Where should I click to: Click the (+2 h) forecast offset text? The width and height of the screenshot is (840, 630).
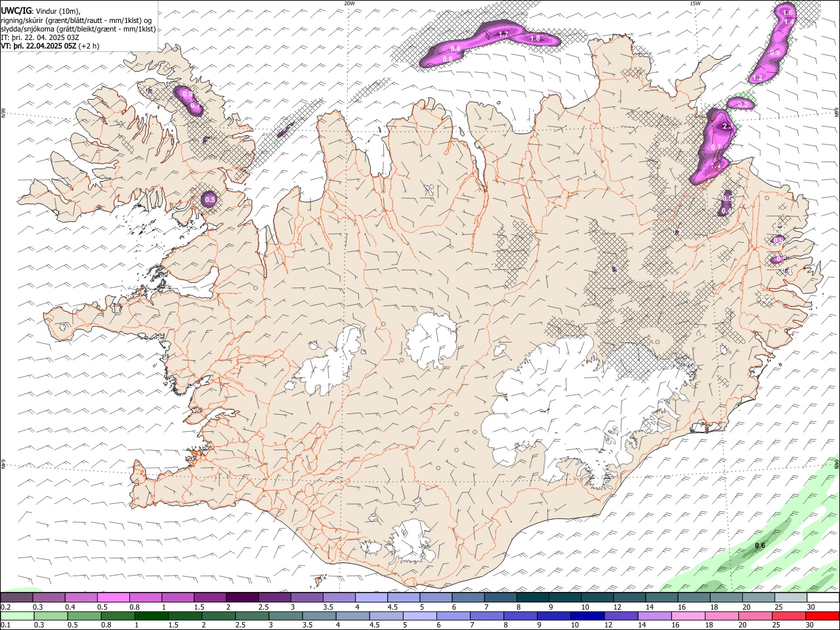click(90, 46)
